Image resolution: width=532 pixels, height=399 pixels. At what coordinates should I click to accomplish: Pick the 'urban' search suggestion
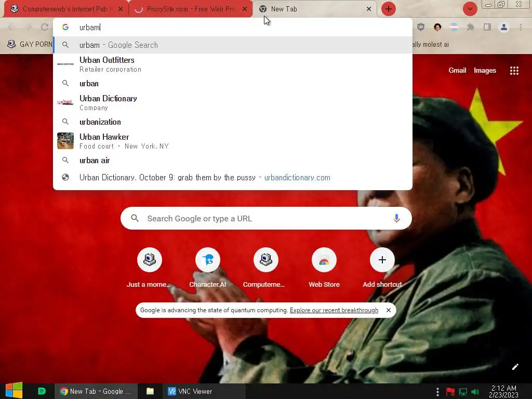tap(233, 84)
